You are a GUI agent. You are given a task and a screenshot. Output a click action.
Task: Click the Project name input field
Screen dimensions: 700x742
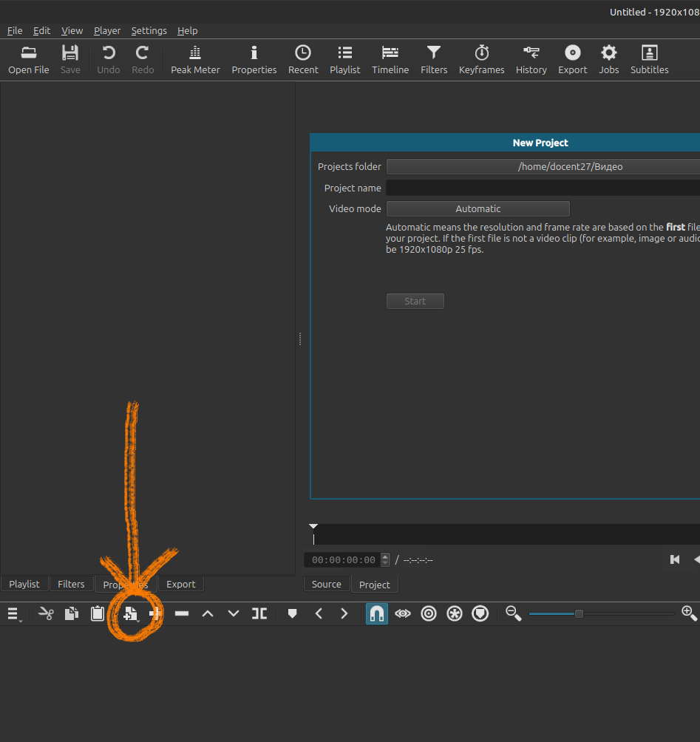tap(543, 188)
